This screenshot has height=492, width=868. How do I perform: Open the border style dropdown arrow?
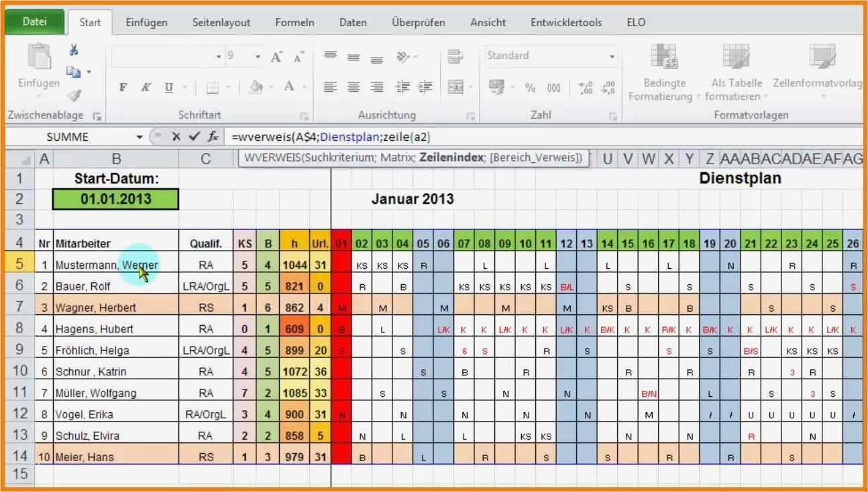228,87
